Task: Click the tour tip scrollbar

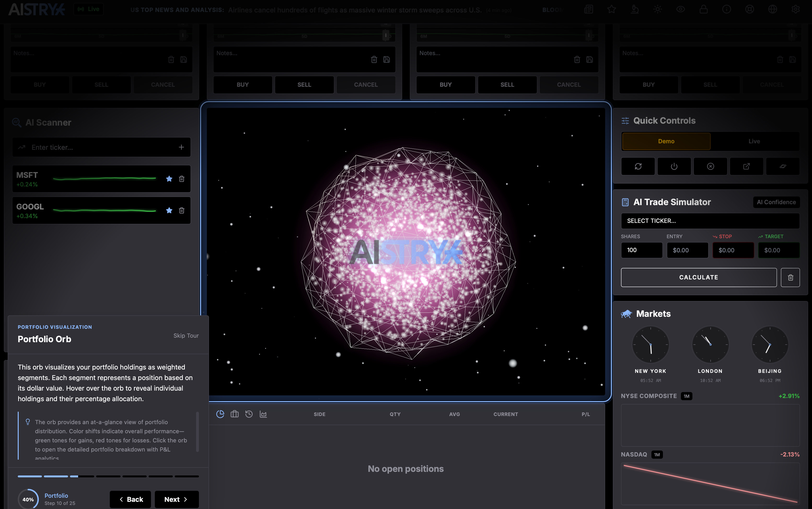Action: 197,432
